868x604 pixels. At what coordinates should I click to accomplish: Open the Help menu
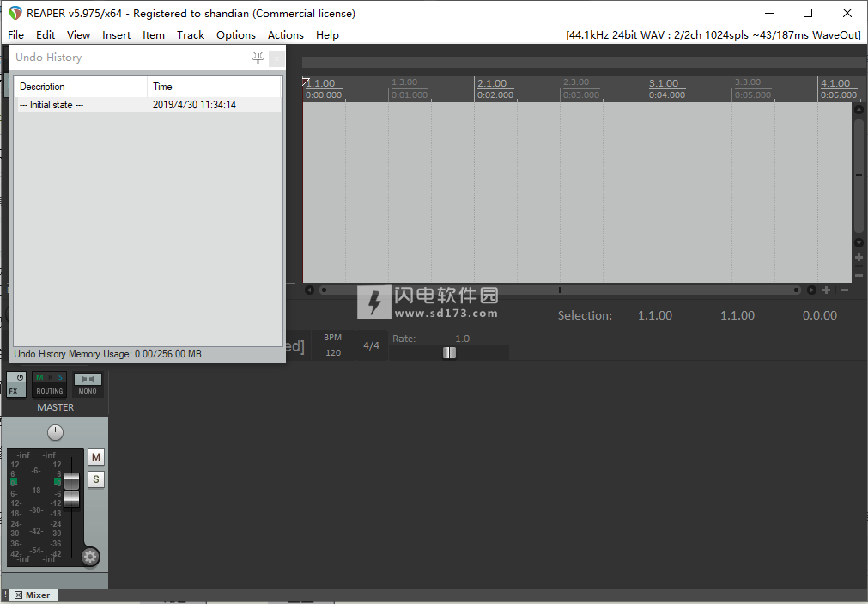pos(327,35)
